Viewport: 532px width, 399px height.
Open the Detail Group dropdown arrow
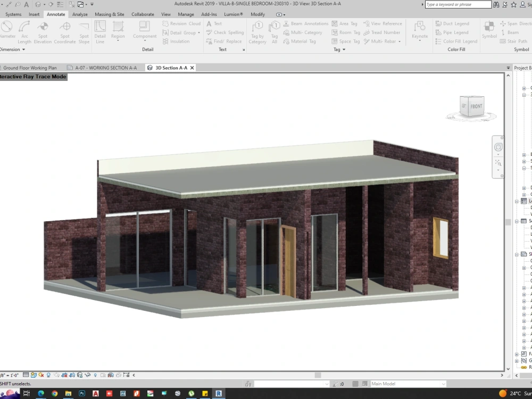[x=199, y=32]
